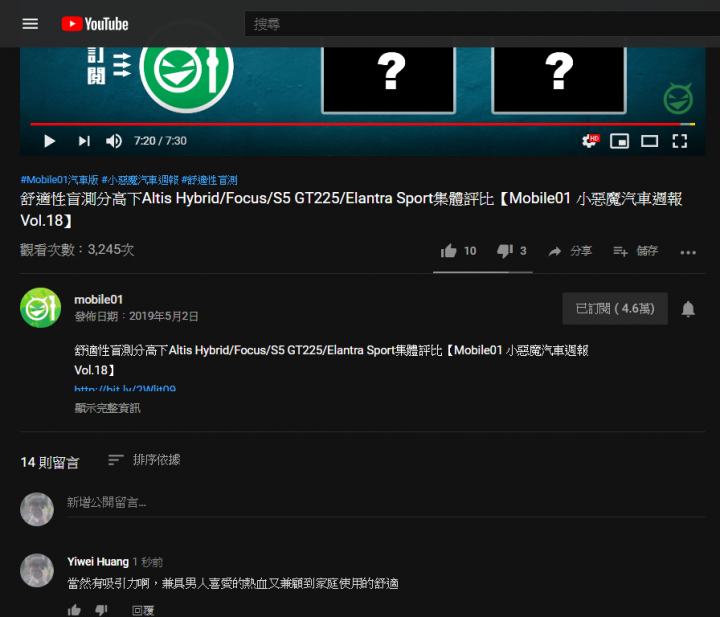
Task: Open video settings gear
Action: (590, 140)
